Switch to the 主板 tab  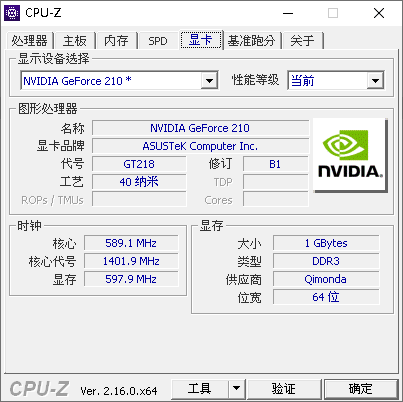75,41
